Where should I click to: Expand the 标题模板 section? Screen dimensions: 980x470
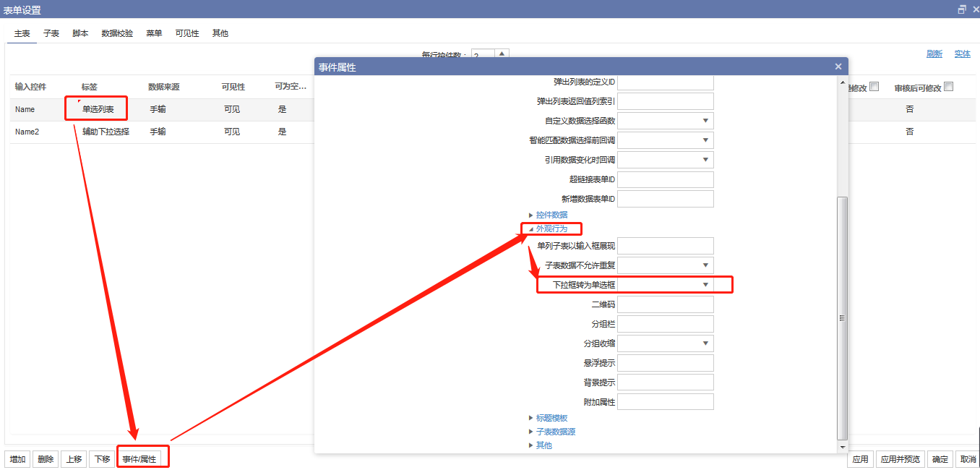[551, 418]
